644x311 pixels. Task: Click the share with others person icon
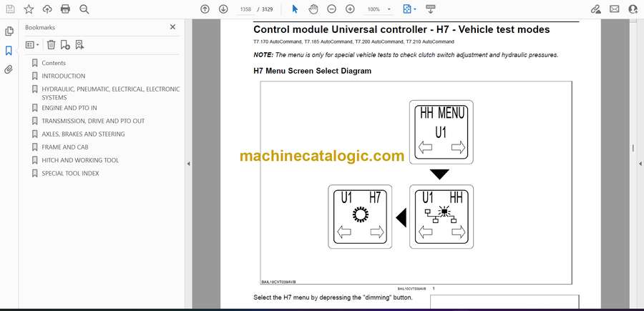tap(633, 9)
